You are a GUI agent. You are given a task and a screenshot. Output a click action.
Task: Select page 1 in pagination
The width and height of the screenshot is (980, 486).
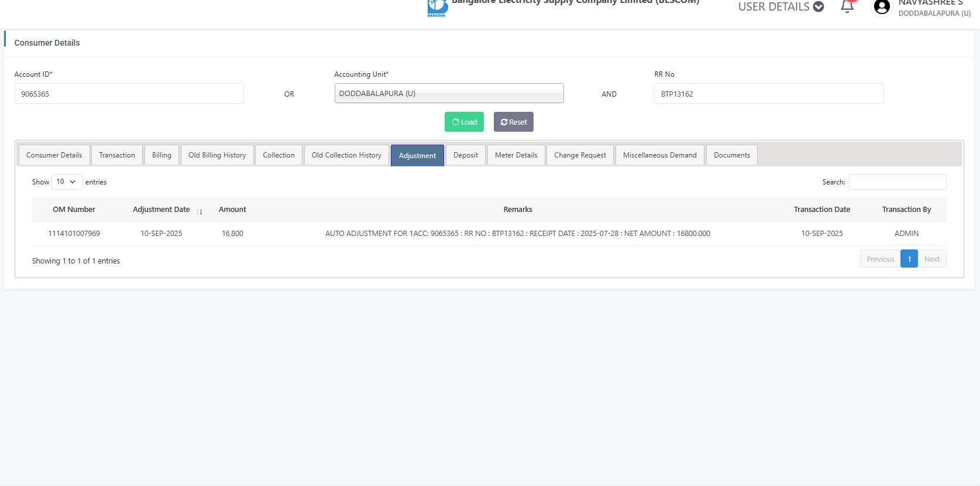click(909, 259)
